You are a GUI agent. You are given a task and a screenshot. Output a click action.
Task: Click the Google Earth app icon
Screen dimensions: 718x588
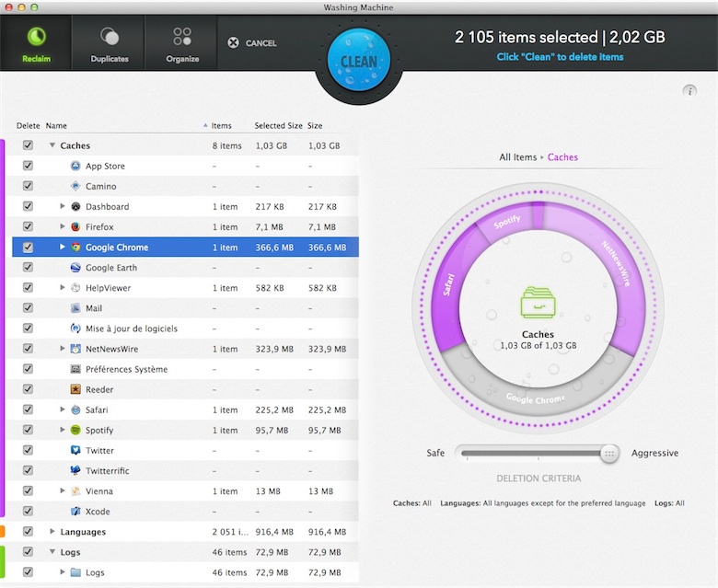point(75,267)
